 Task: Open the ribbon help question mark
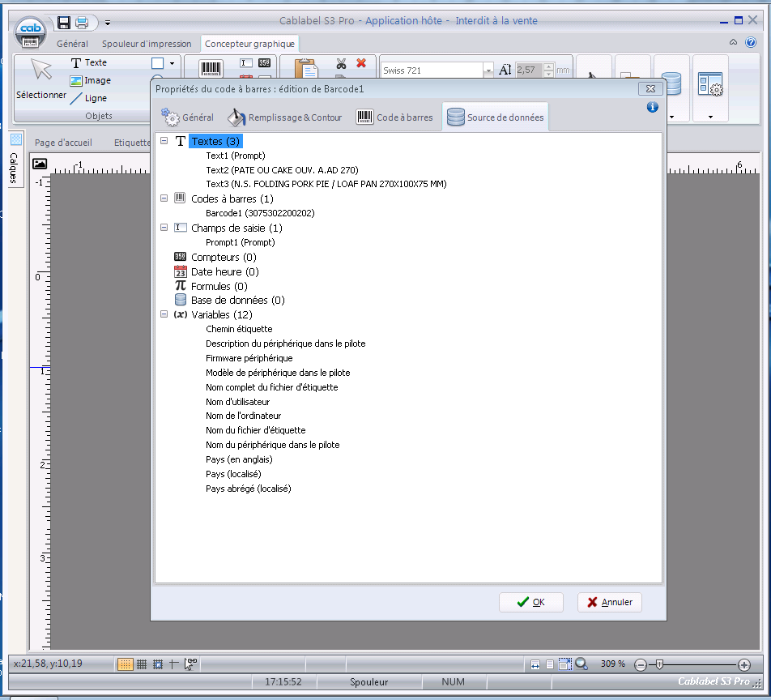[x=750, y=42]
